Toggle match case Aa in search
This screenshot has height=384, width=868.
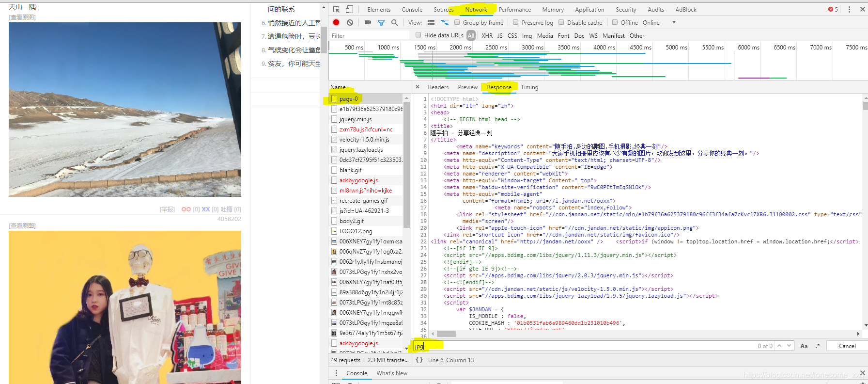804,346
